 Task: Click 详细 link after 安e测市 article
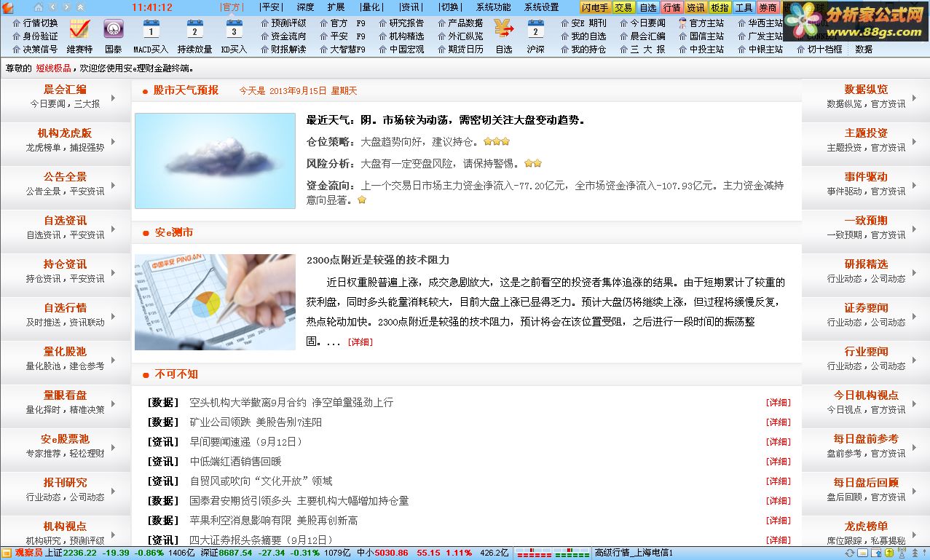(x=360, y=342)
